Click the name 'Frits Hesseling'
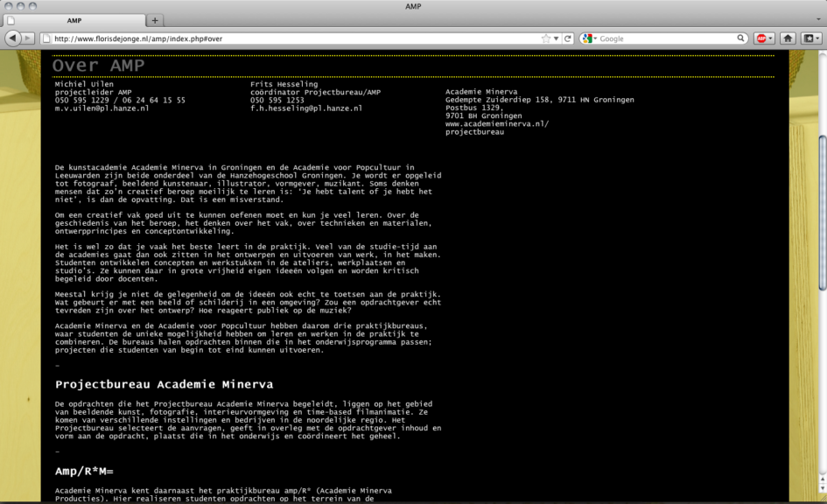This screenshot has width=827, height=504. pyautogui.click(x=284, y=84)
